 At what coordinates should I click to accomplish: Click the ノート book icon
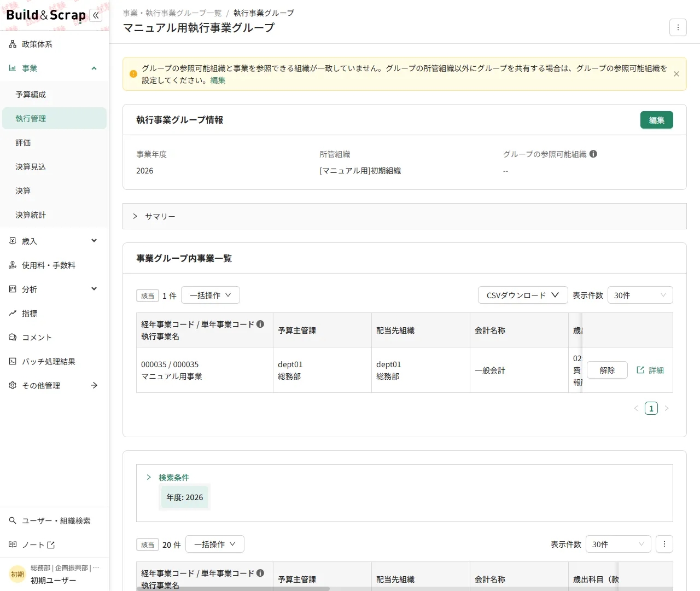[13, 544]
